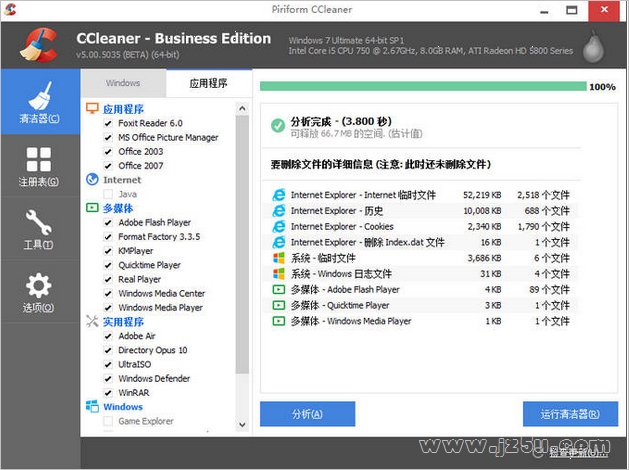This screenshot has width=629, height=470.
Task: Uncheck Foxit Reader 6.0
Action: [108, 123]
